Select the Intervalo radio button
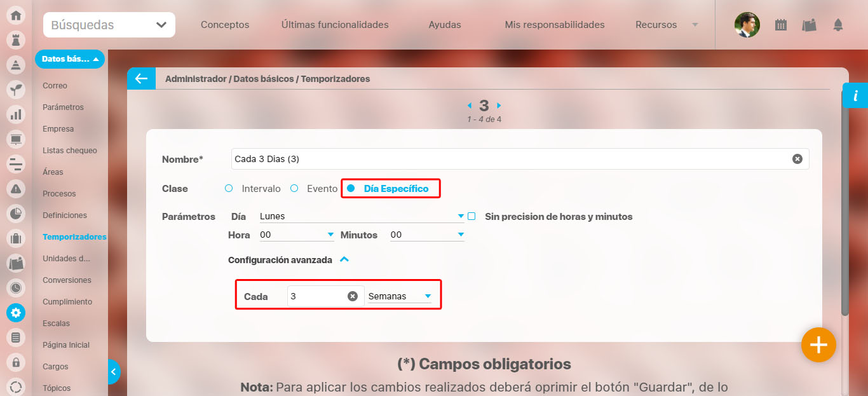 pyautogui.click(x=229, y=189)
